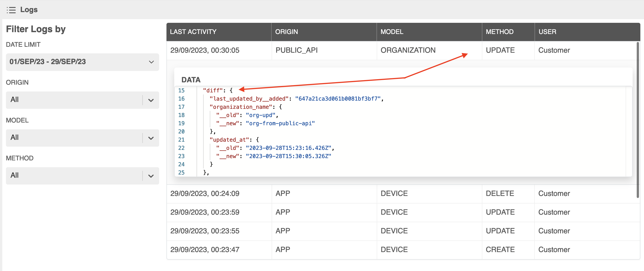
Task: Expand the Method filter dropdown
Action: point(83,176)
